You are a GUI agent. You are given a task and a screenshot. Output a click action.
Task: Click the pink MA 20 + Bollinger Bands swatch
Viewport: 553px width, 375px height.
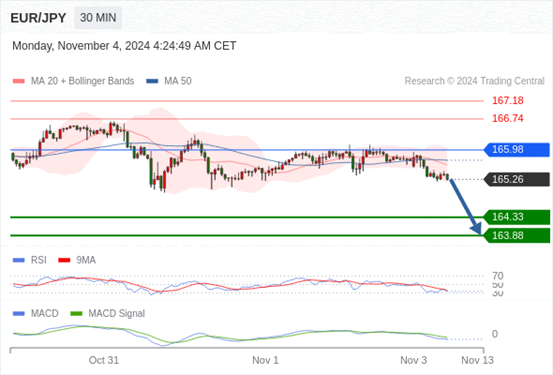(19, 81)
